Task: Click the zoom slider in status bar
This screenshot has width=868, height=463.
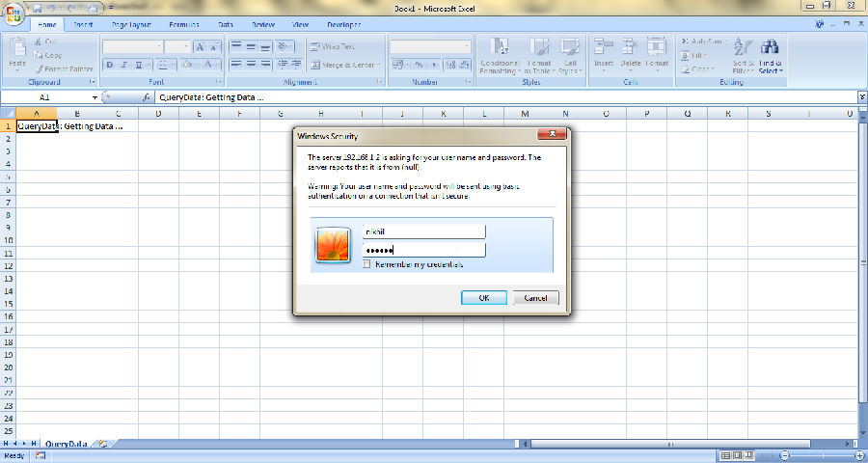Action: [816, 455]
